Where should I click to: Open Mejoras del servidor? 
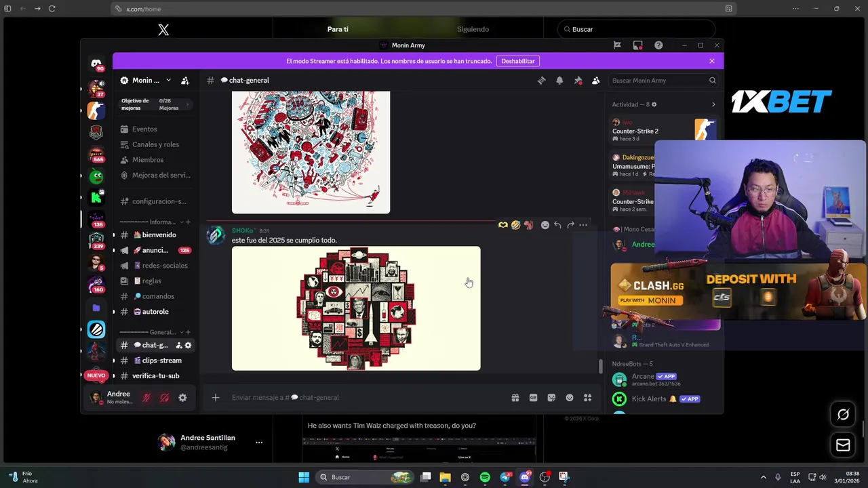155,175
